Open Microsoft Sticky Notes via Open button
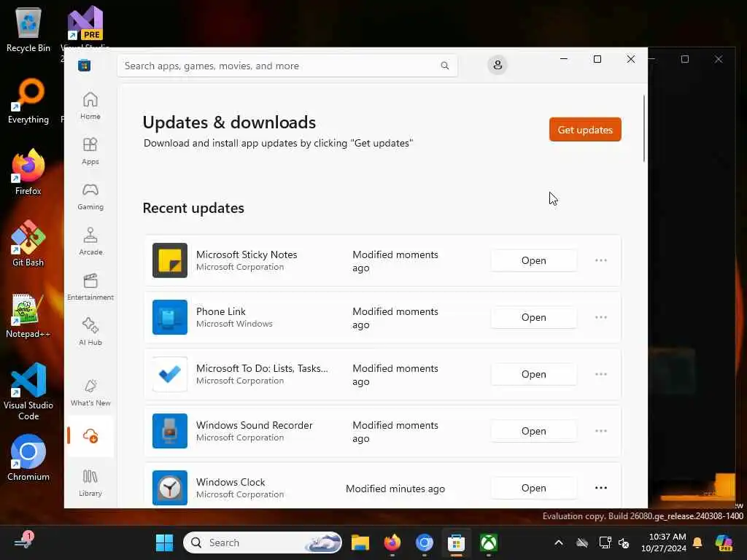Image resolution: width=747 pixels, height=560 pixels. tap(533, 260)
